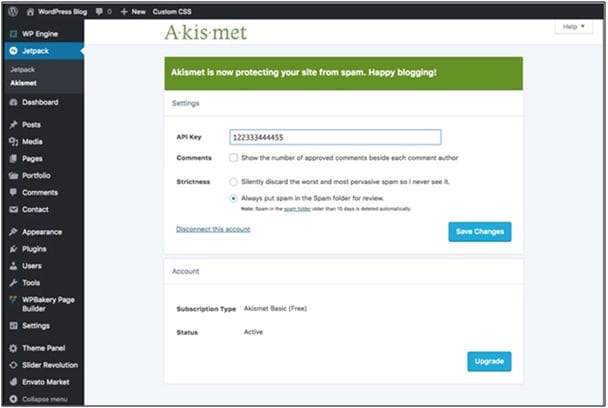The width and height of the screenshot is (608, 408).
Task: Expand the Help dropdown
Action: (x=573, y=27)
